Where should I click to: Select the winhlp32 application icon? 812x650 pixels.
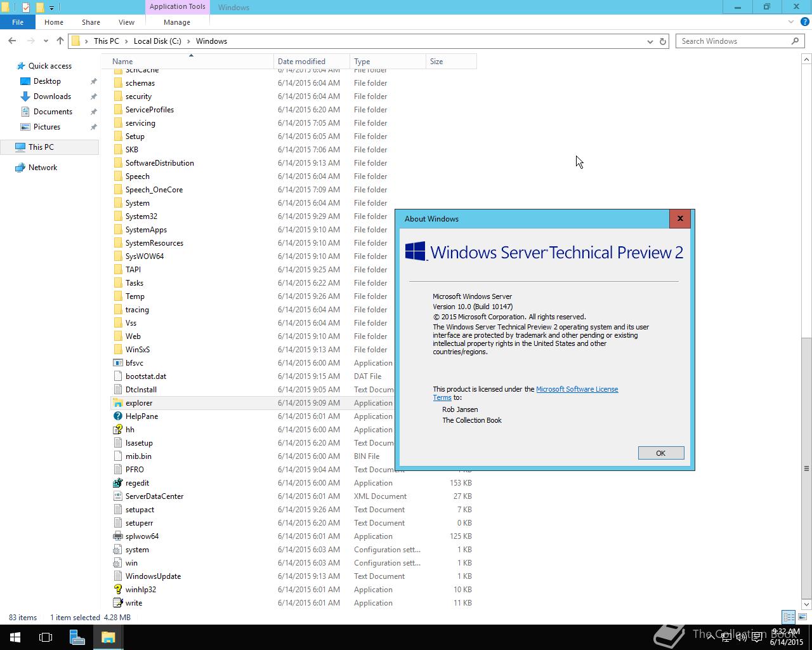tap(117, 590)
